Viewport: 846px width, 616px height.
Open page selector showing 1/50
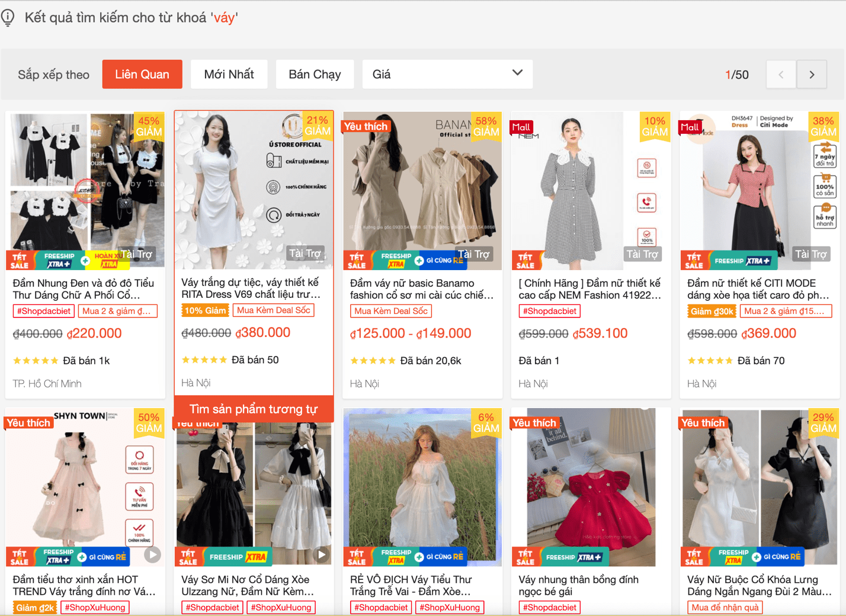coord(737,74)
